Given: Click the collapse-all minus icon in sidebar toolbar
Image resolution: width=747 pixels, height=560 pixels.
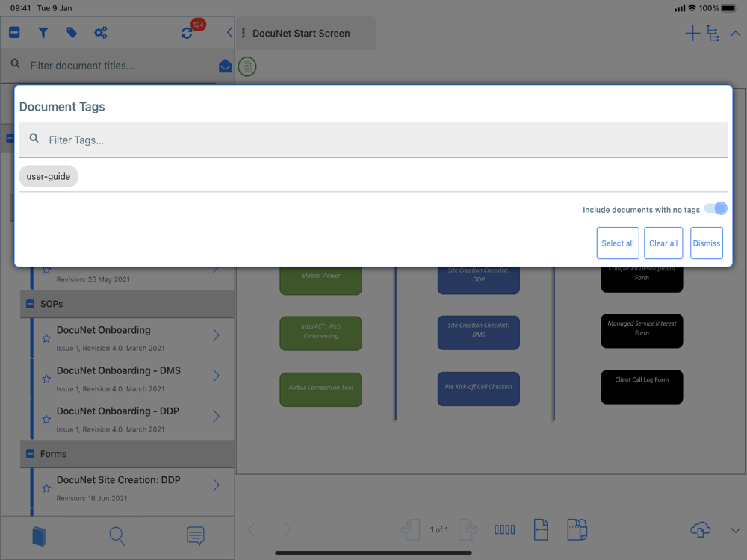Looking at the screenshot, I should coord(14,32).
